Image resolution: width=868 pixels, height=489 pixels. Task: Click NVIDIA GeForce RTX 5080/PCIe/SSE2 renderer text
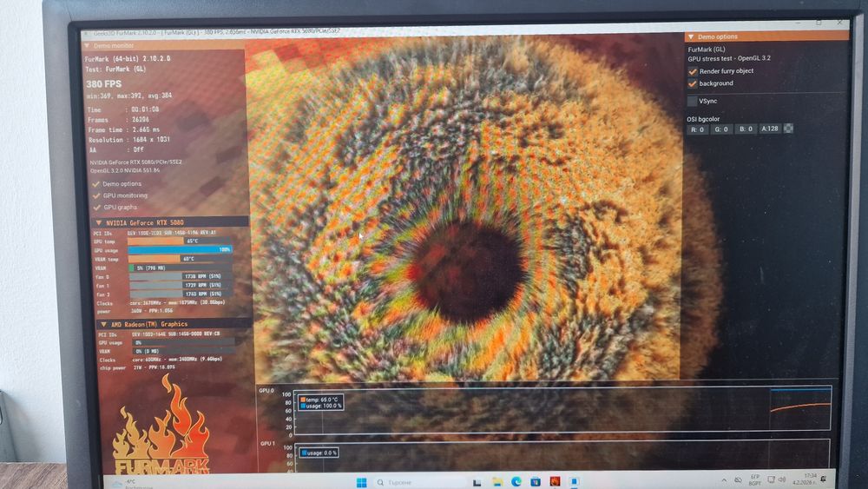(135, 162)
